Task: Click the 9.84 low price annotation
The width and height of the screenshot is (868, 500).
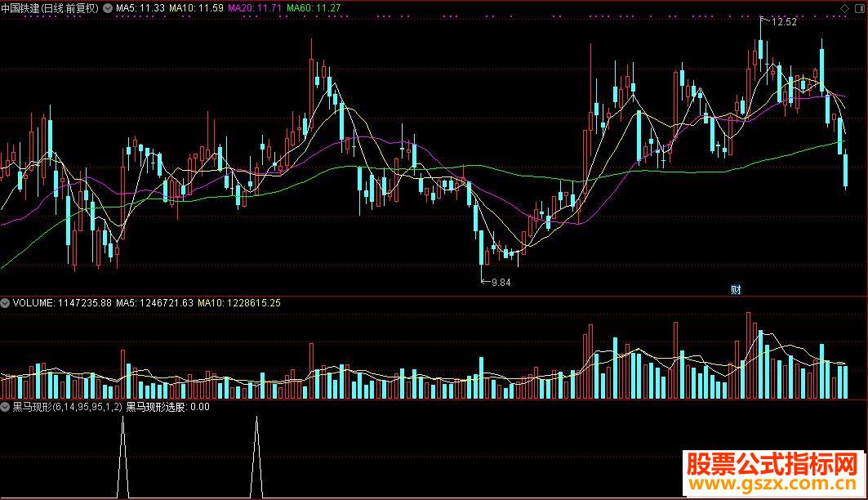Action: coord(501,283)
